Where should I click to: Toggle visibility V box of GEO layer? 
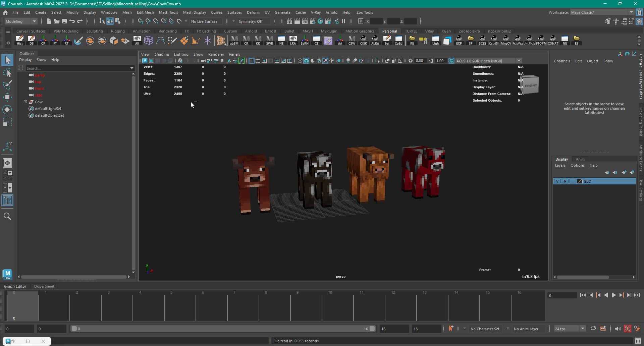click(x=557, y=181)
